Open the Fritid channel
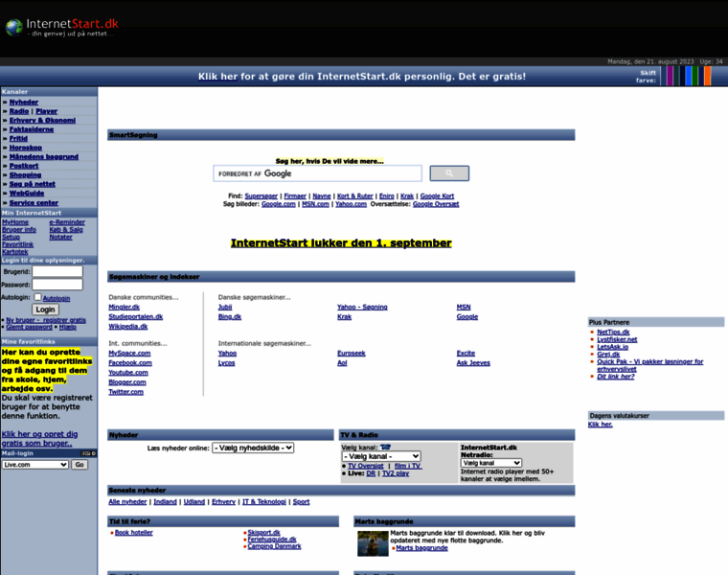 coord(18,138)
